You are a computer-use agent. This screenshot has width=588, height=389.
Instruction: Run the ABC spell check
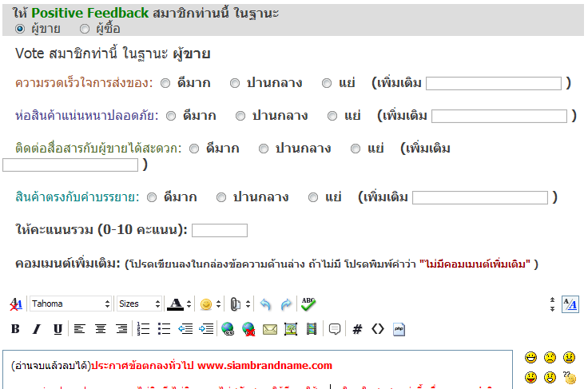308,304
